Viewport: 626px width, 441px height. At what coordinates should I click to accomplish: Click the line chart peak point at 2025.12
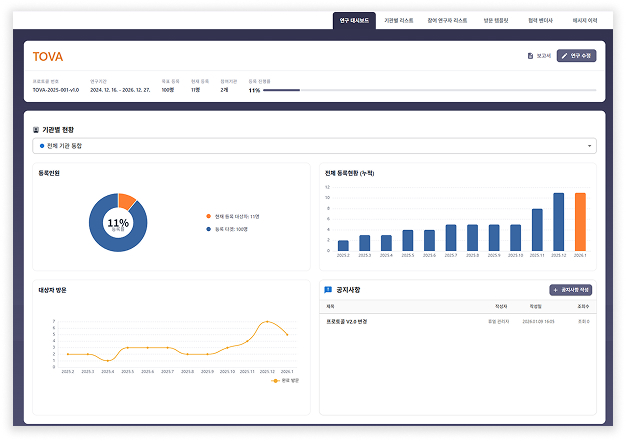point(267,322)
